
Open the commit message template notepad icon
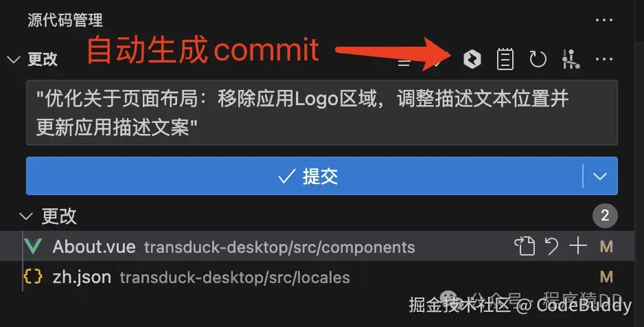pos(505,59)
